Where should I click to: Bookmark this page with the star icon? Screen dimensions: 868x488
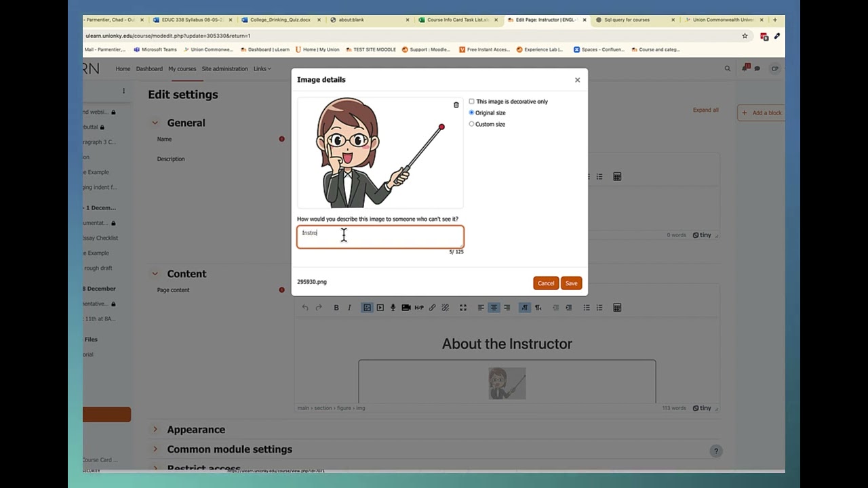pos(745,36)
